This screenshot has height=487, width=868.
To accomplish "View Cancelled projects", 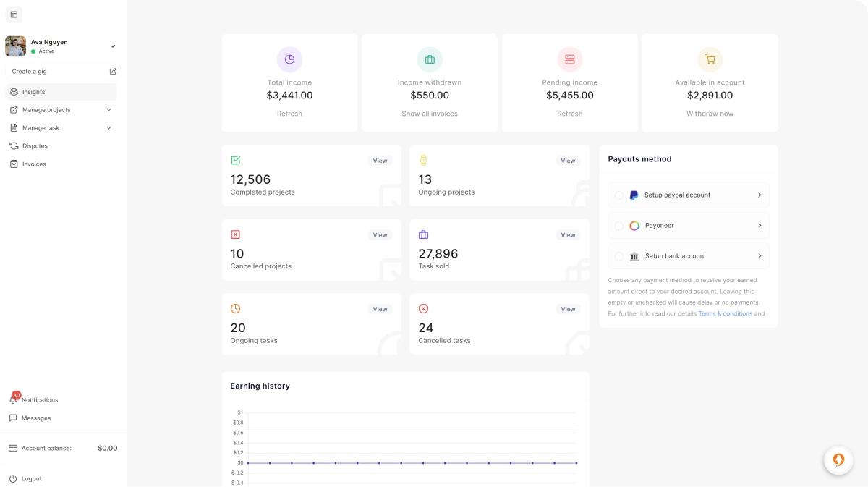I will point(380,235).
